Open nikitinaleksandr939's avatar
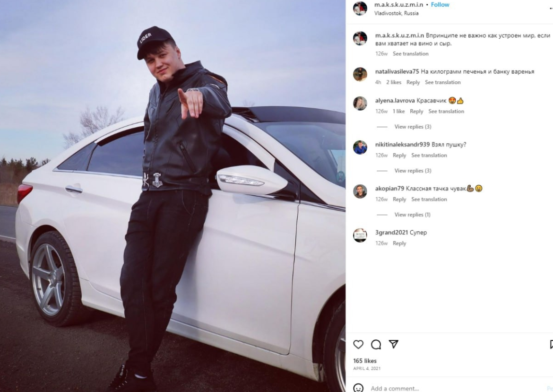This screenshot has width=553, height=392. point(360,148)
